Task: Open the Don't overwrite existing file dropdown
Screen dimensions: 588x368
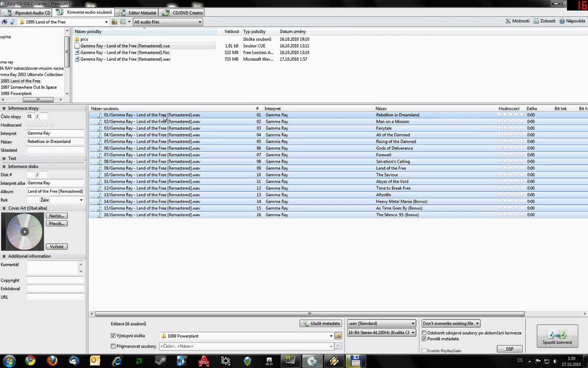Action: click(451, 324)
